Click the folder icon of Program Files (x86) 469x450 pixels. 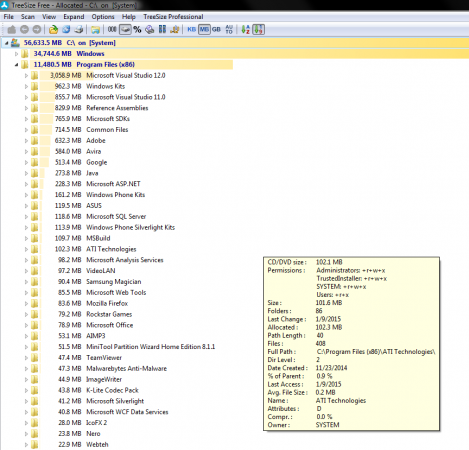coord(25,65)
